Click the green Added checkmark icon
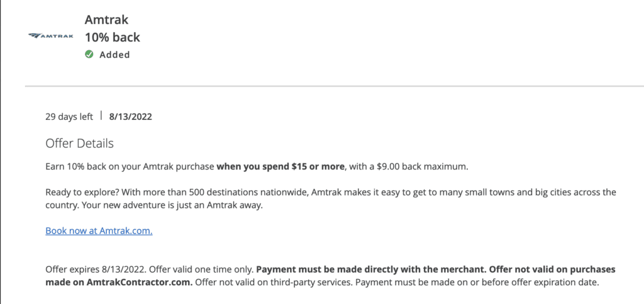The width and height of the screenshot is (644, 304). [x=89, y=54]
